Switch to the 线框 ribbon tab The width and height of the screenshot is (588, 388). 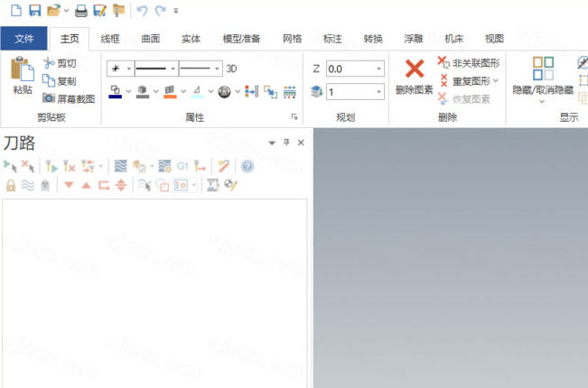click(110, 39)
